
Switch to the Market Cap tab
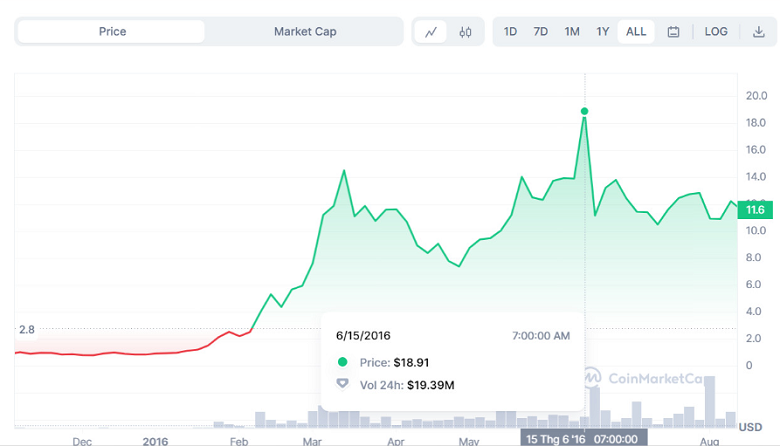[305, 32]
